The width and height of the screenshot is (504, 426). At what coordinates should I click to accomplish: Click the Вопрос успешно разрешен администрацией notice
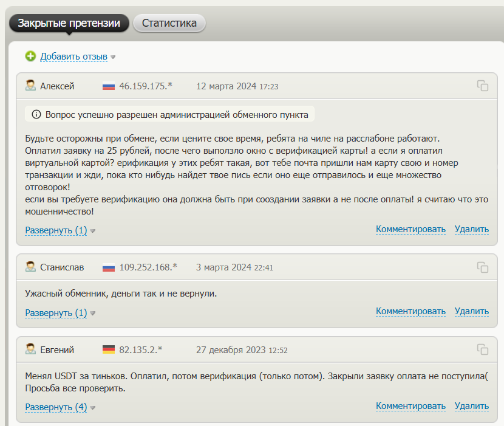169,114
